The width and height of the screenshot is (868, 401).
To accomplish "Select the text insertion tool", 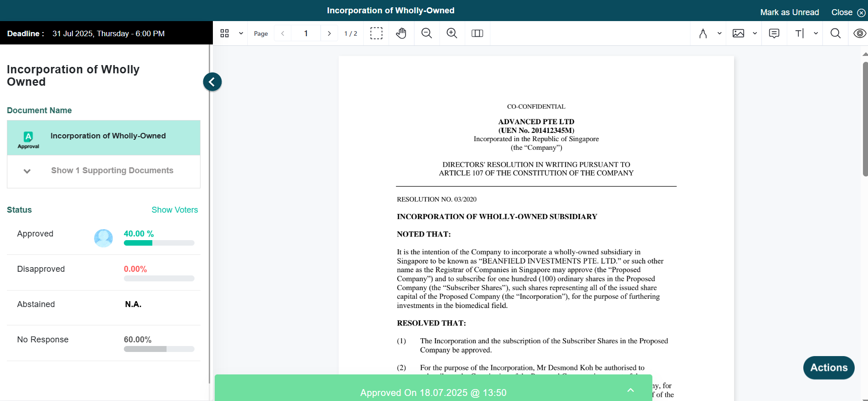I will tap(799, 33).
